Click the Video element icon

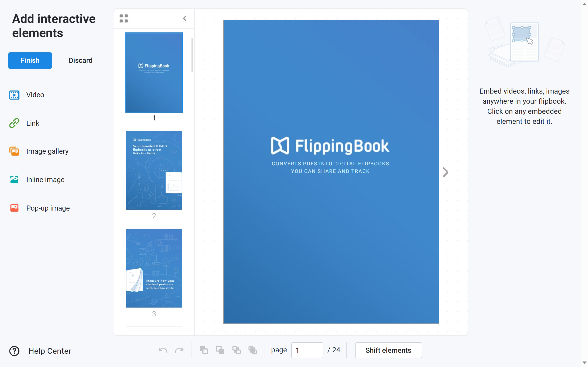14,95
